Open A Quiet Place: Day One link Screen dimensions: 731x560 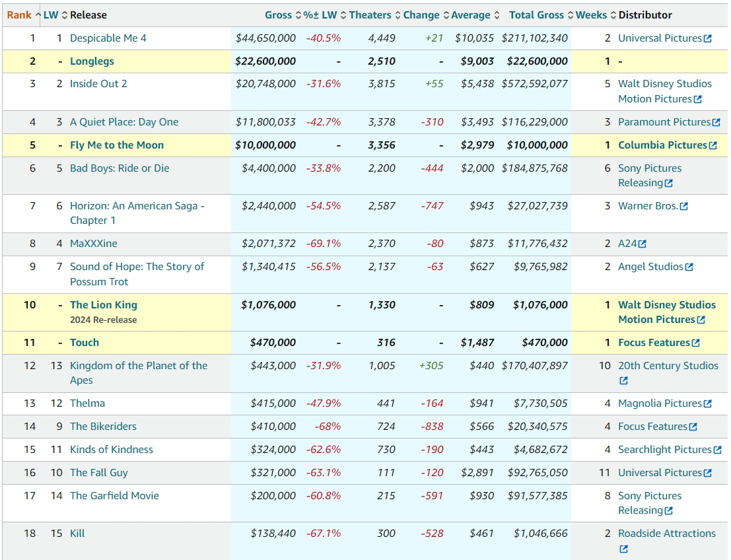124,122
